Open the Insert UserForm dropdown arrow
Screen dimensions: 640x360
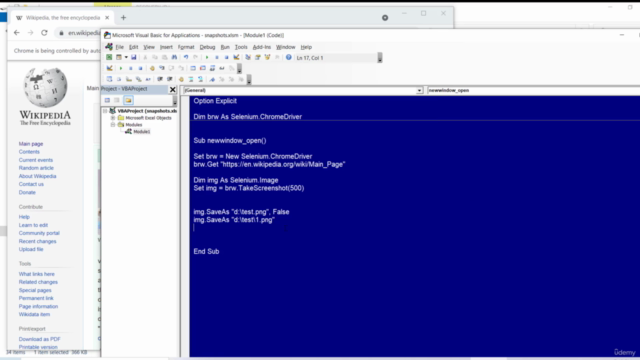coord(126,58)
